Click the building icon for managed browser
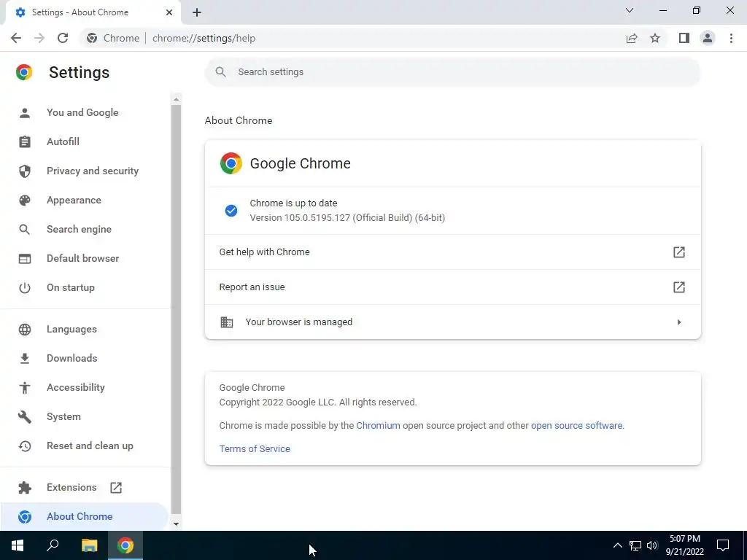This screenshot has width=747, height=560. (227, 322)
